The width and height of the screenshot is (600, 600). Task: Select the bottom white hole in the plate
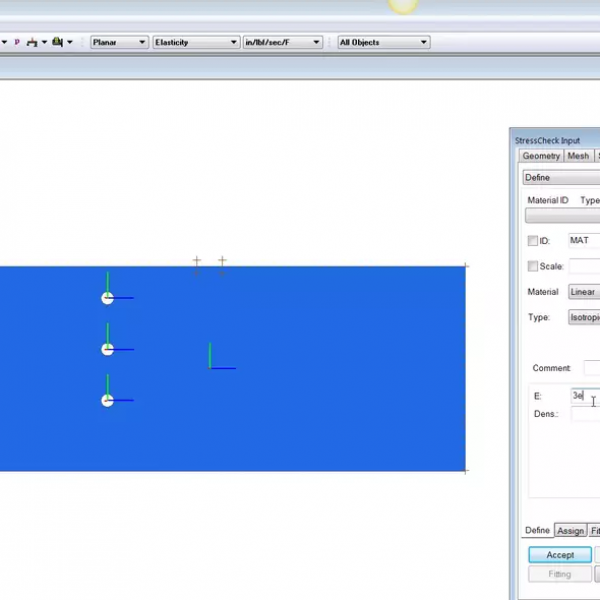[108, 401]
